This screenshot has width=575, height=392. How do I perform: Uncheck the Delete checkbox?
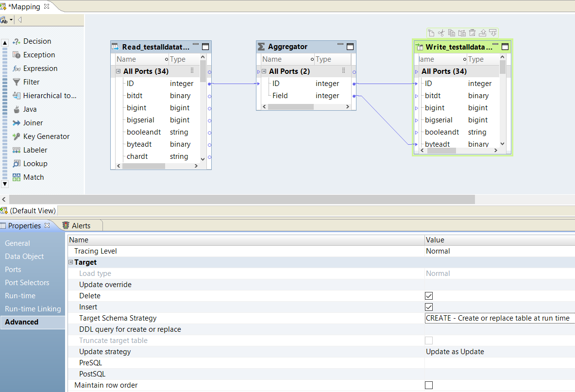[428, 296]
